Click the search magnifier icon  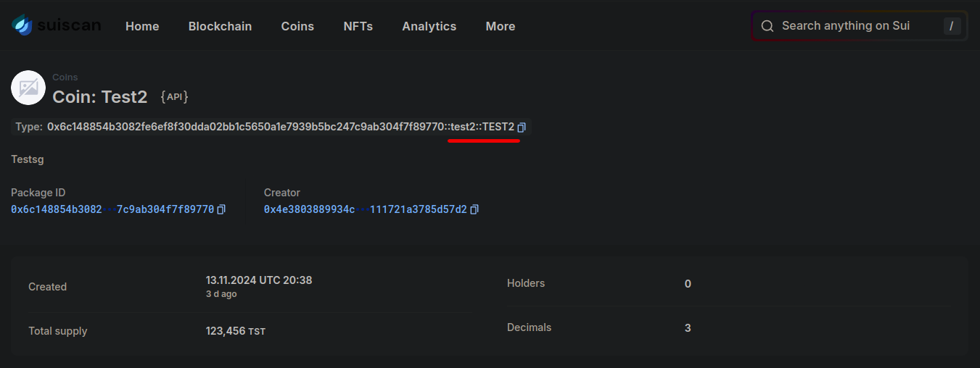[767, 26]
